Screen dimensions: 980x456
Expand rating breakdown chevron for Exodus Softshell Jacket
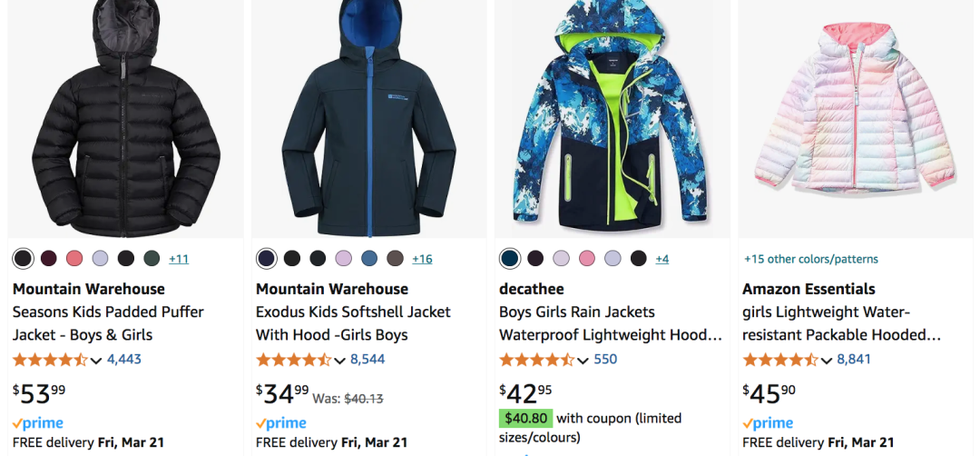(x=339, y=361)
